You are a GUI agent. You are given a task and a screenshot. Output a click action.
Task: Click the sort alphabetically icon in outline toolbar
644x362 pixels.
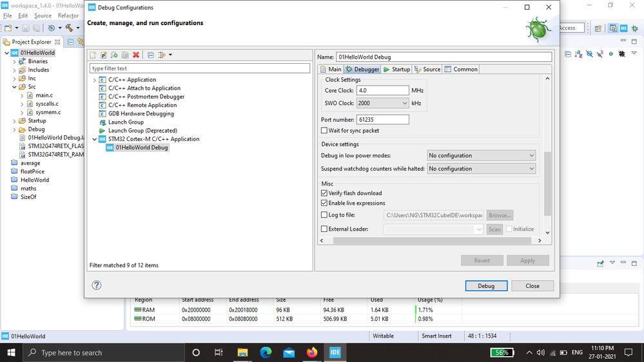pos(579,53)
